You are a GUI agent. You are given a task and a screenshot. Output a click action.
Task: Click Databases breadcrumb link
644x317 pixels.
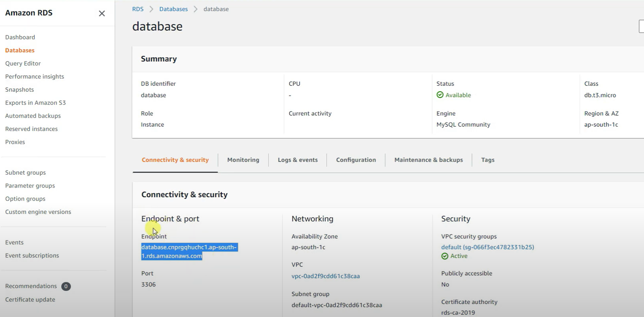point(173,9)
